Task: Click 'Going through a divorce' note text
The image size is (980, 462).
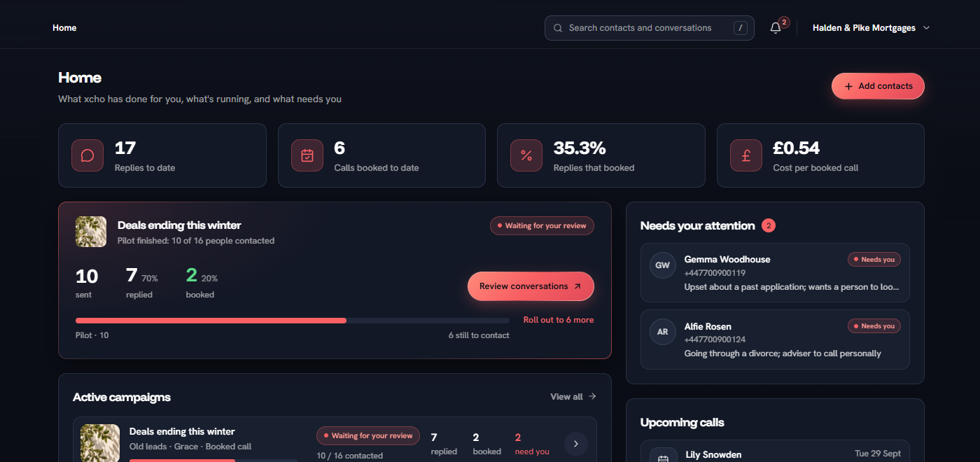Action: pos(783,353)
